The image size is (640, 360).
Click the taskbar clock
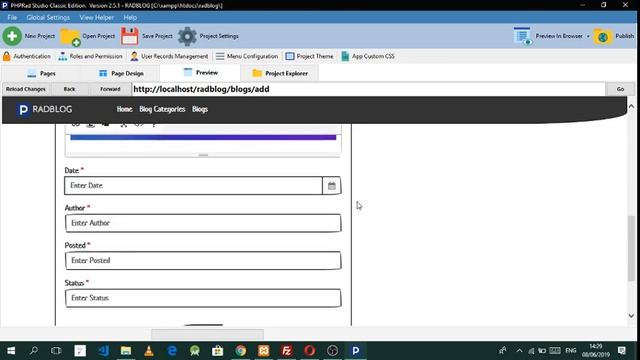coord(596,351)
